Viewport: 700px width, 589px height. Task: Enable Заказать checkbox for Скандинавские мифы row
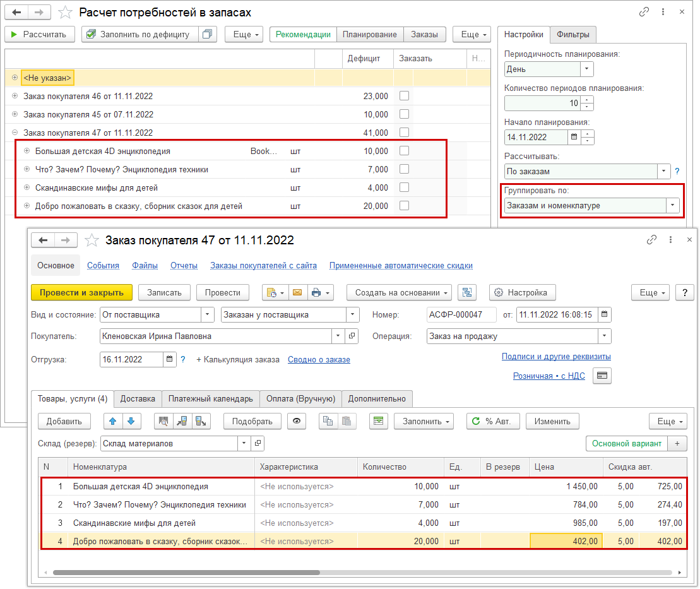pyautogui.click(x=405, y=187)
